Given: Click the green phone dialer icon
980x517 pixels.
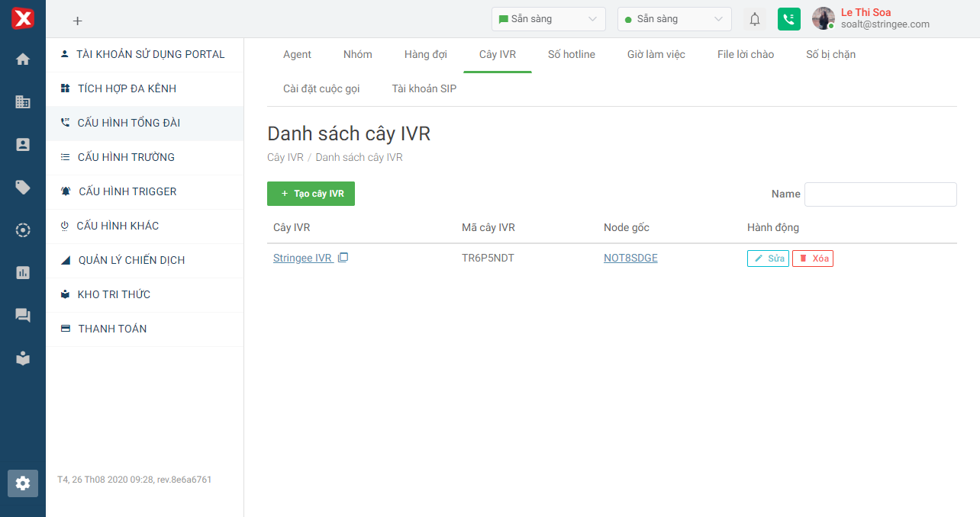Looking at the screenshot, I should coord(788,19).
